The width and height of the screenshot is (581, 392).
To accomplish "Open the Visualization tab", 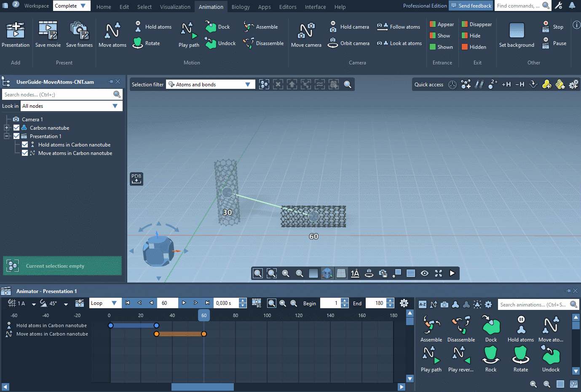I will [x=175, y=7].
